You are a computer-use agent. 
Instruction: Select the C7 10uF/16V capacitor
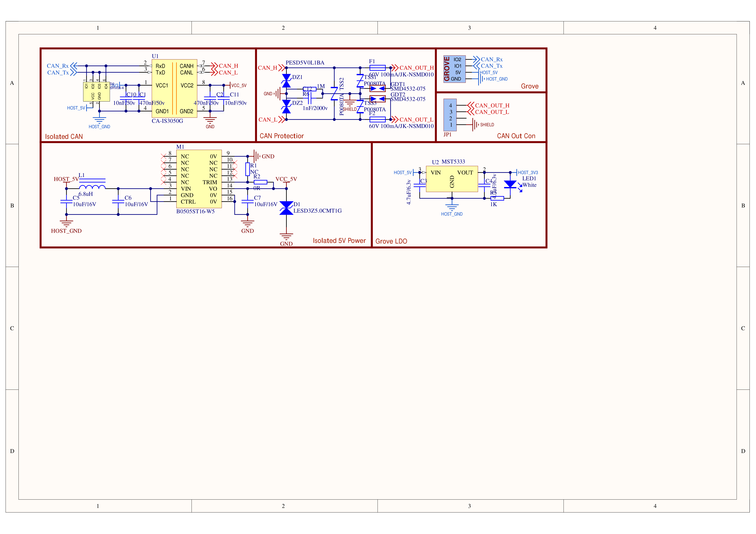247,201
